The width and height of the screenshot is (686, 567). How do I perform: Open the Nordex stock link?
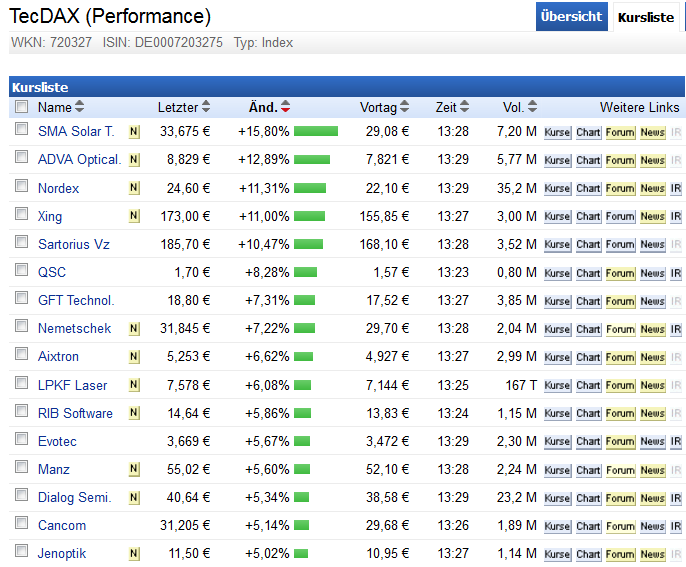[59, 188]
